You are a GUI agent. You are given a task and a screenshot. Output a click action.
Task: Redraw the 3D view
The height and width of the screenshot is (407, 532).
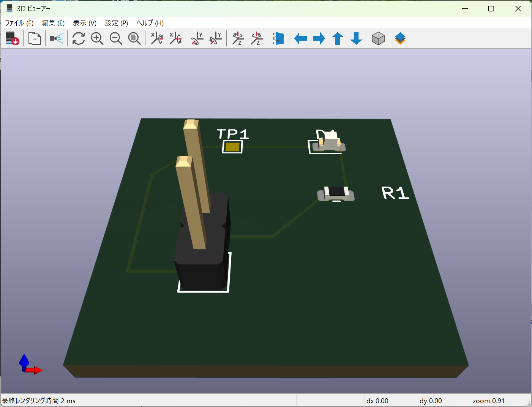(78, 38)
